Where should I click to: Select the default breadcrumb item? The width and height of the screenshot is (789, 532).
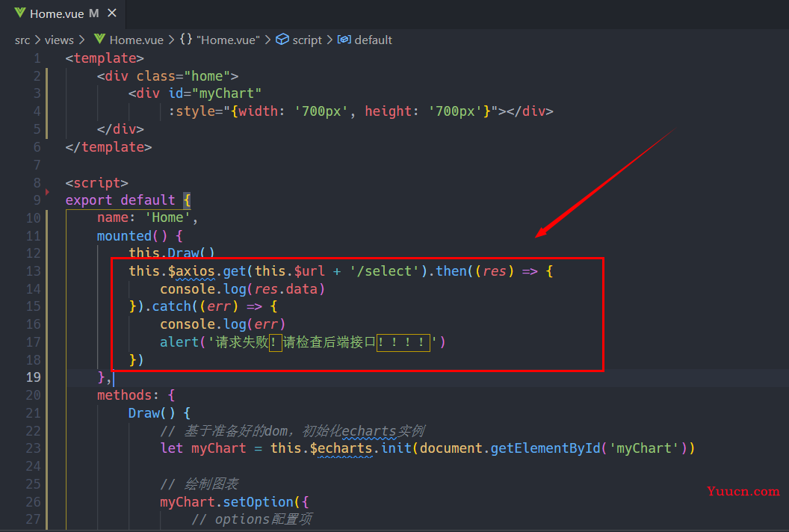point(373,40)
